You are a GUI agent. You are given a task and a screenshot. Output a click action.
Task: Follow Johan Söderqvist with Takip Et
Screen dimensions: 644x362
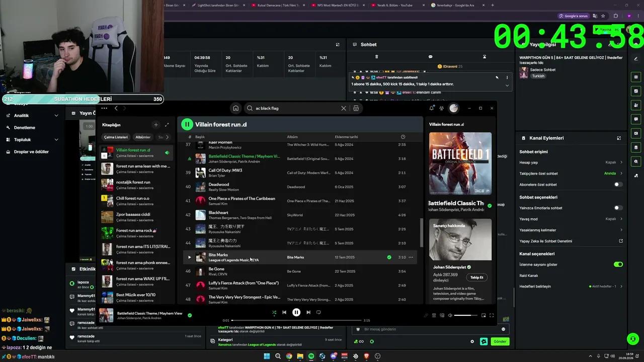click(x=476, y=278)
